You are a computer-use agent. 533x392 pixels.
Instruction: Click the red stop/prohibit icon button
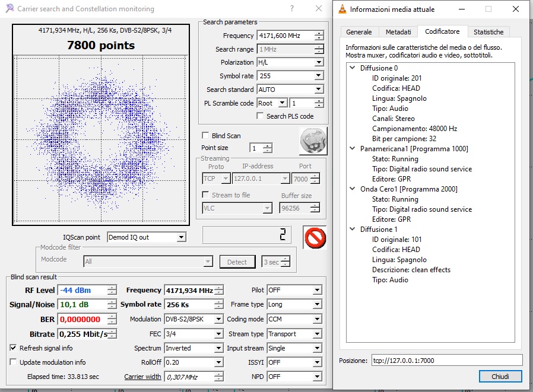(315, 237)
